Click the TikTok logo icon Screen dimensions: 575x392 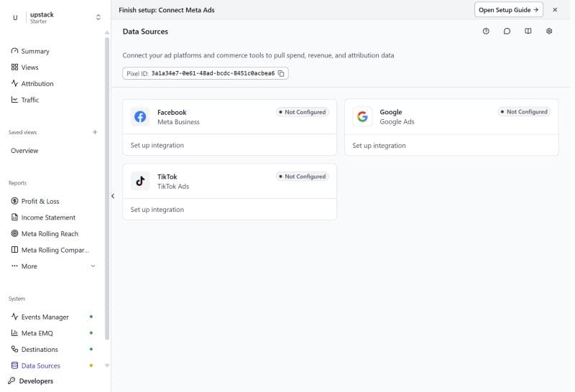tap(140, 181)
